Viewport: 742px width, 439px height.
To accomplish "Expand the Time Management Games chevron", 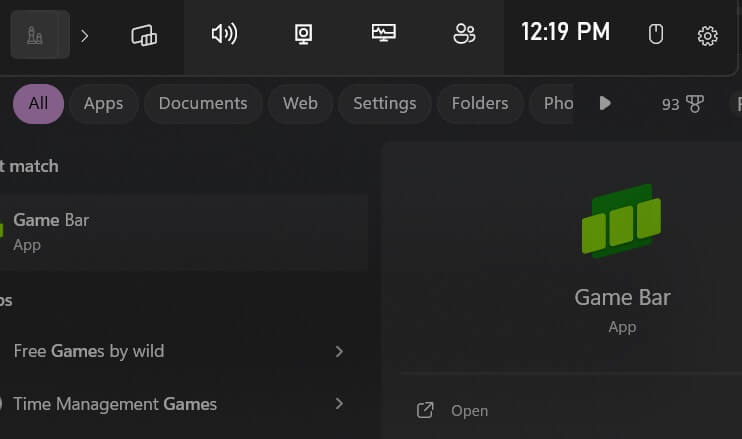I will 339,404.
